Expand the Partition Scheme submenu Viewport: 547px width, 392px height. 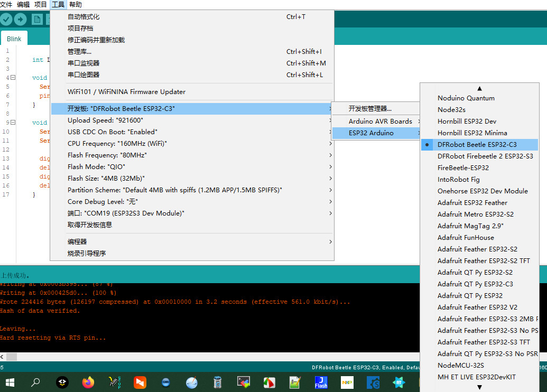pyautogui.click(x=192, y=190)
